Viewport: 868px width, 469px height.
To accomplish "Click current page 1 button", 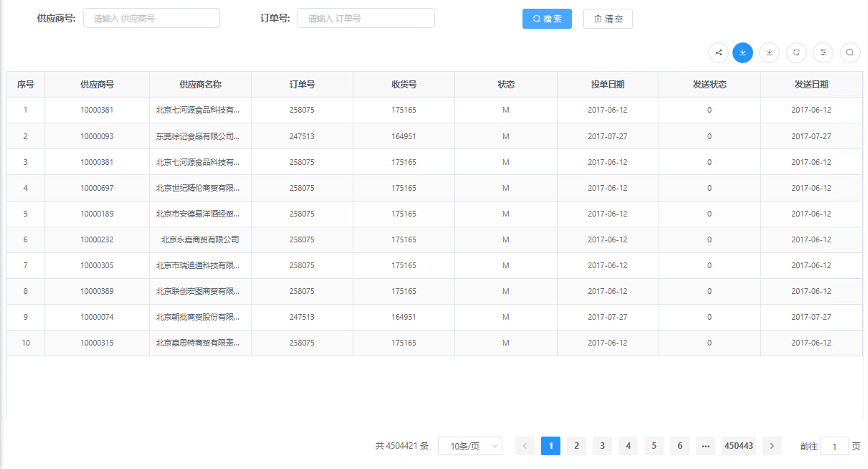I will (x=550, y=446).
